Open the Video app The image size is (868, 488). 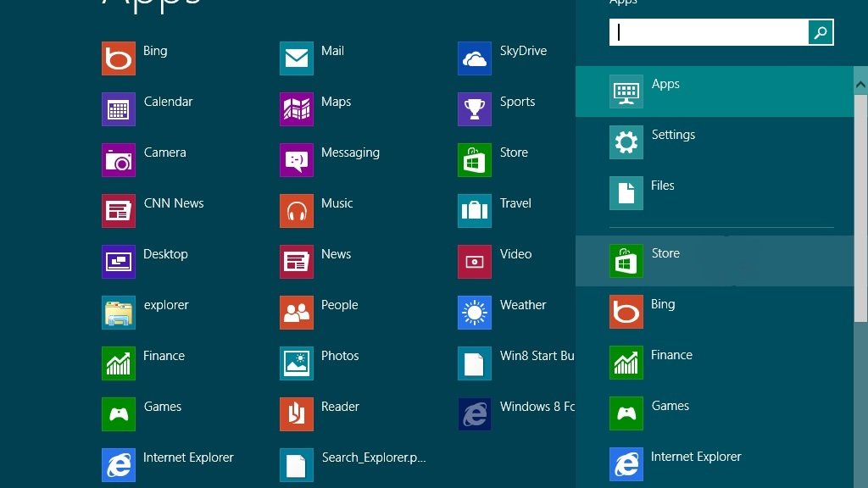[475, 262]
